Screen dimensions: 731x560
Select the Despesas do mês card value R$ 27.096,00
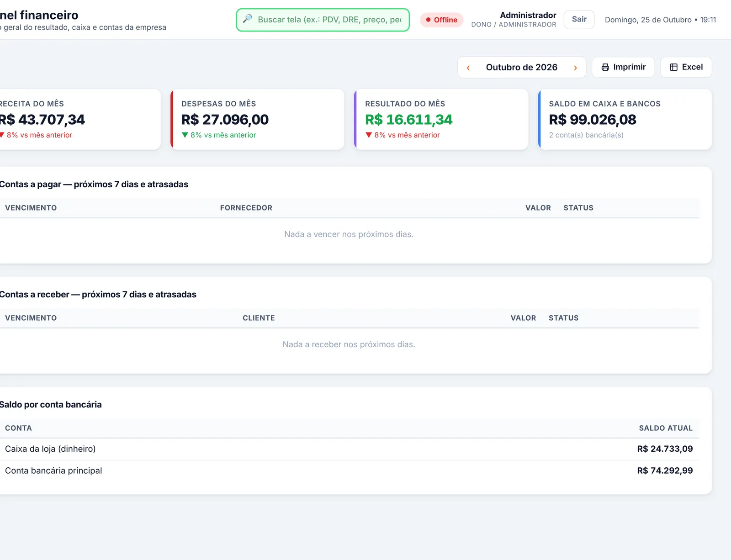click(x=225, y=120)
